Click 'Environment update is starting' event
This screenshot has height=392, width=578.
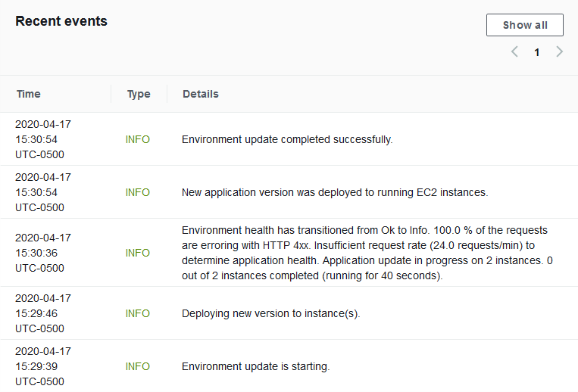(255, 366)
